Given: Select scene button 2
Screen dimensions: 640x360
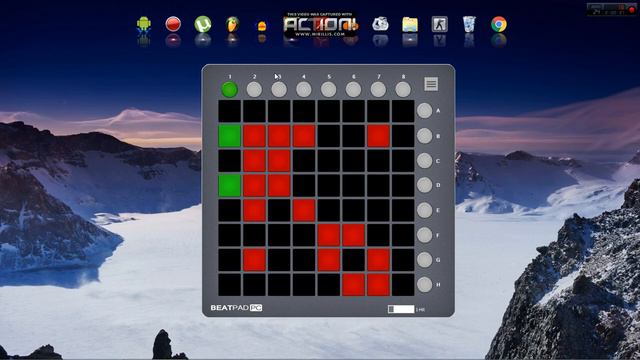Looking at the screenshot, I should tap(254, 89).
